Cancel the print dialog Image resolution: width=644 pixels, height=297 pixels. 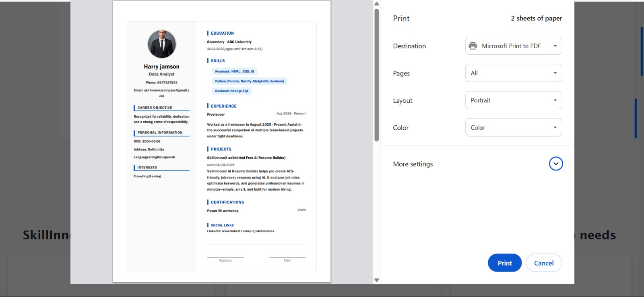543,263
